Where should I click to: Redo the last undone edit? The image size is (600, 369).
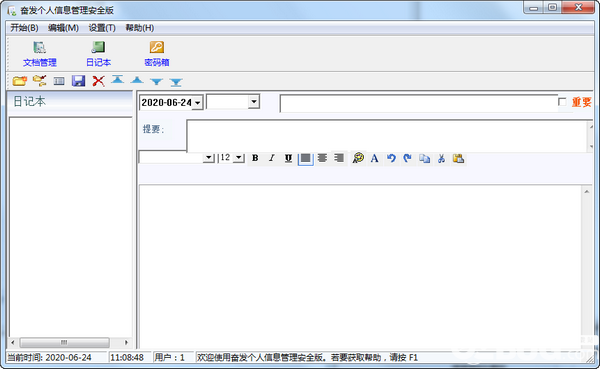pos(408,158)
